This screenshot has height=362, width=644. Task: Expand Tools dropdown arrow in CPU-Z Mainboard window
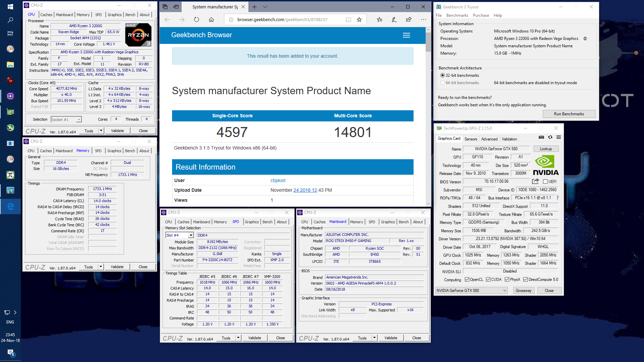[x=374, y=338]
